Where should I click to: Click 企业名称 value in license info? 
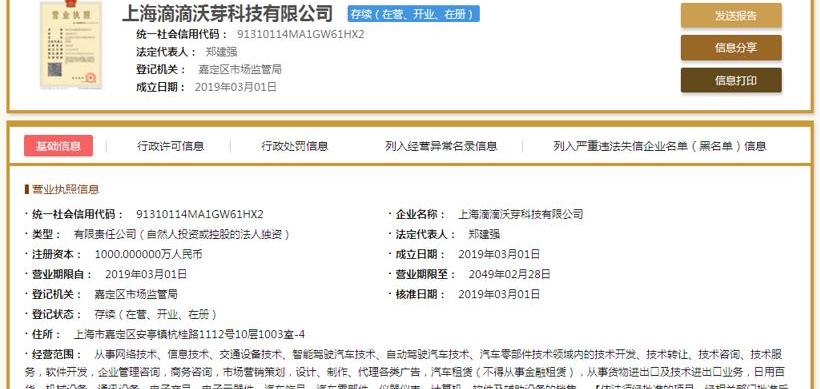(520, 214)
